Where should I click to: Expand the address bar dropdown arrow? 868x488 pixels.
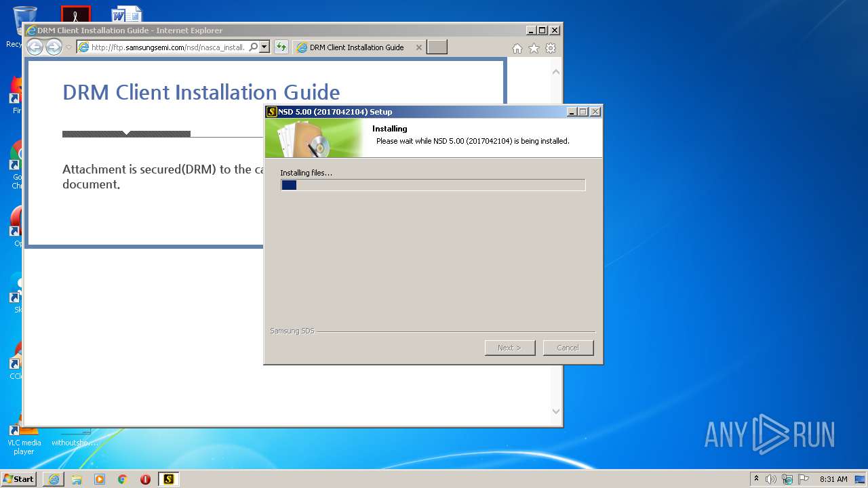(264, 47)
